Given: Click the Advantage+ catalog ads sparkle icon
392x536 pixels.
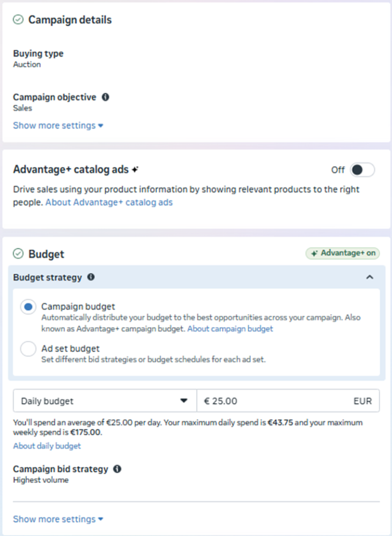Looking at the screenshot, I should pos(136,169).
